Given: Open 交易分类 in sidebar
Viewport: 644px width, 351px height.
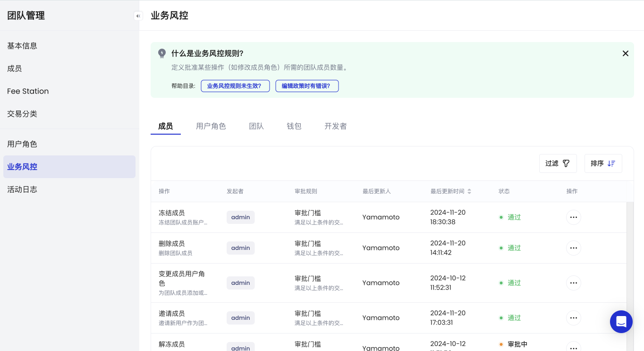Looking at the screenshot, I should [69, 114].
